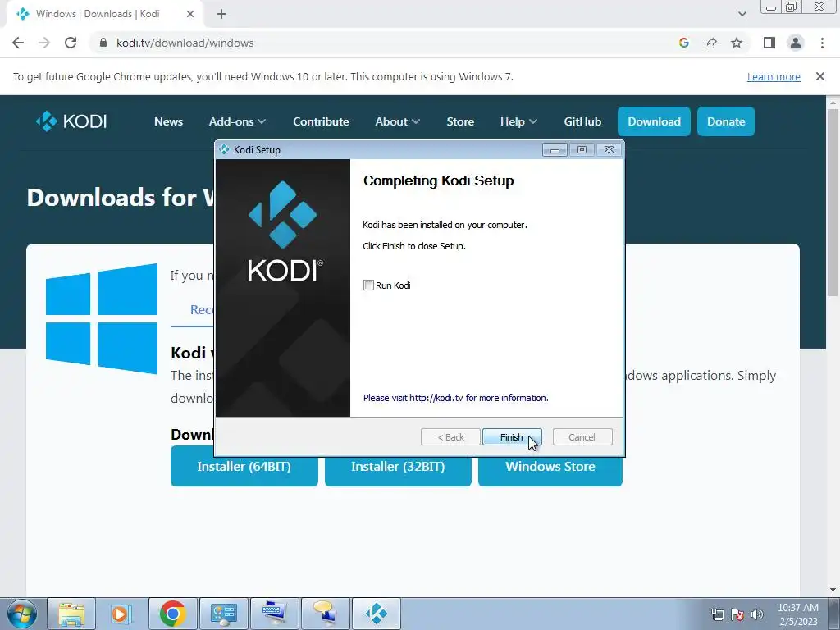840x630 pixels.
Task: Click the page vertical scrollbar
Action: point(833,203)
